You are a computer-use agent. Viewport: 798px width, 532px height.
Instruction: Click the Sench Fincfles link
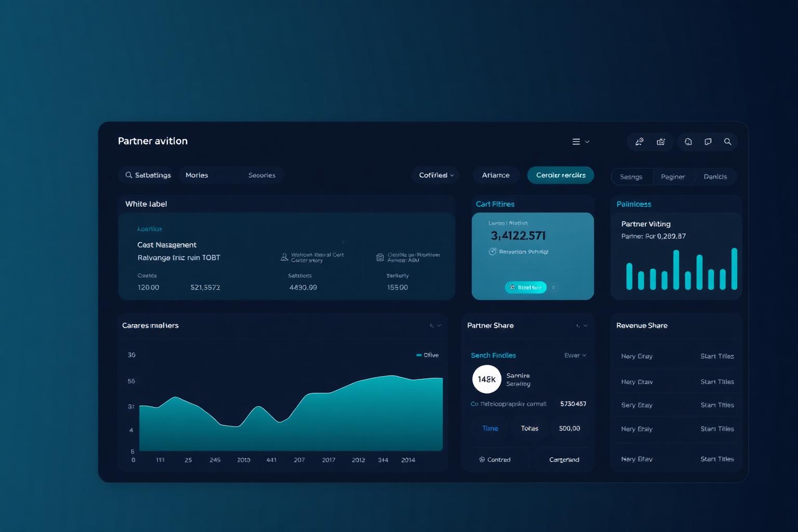coord(493,355)
